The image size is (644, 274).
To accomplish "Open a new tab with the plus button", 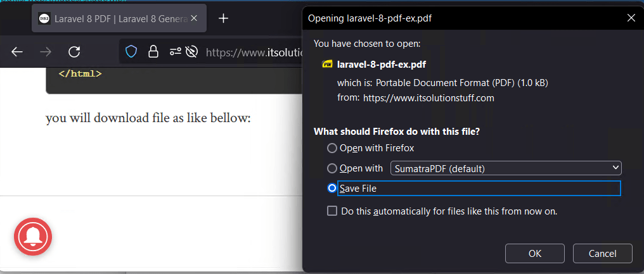I will click(x=223, y=18).
